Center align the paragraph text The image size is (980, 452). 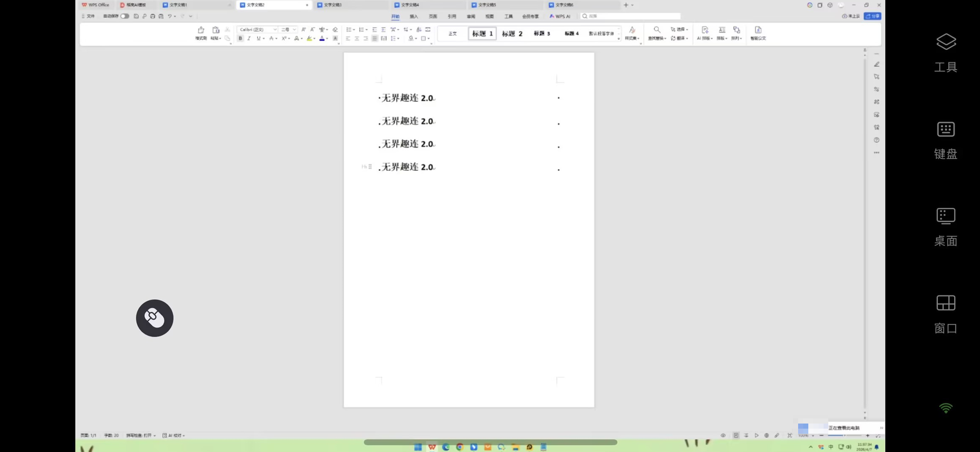(357, 38)
